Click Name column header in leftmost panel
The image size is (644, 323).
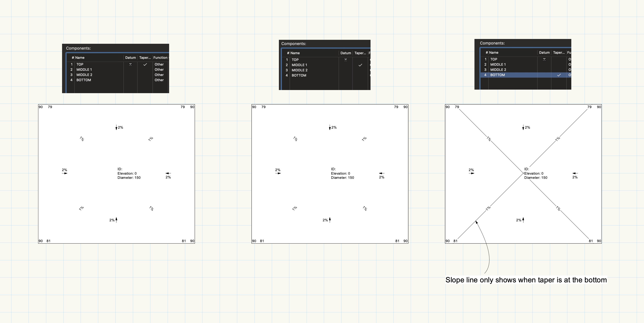pos(80,58)
